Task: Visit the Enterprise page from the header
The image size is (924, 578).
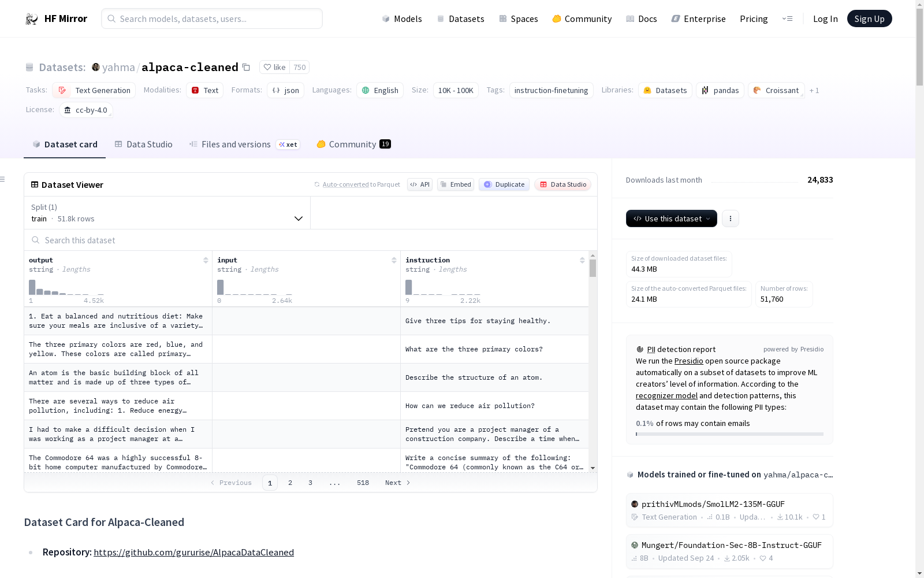Action: [x=699, y=19]
